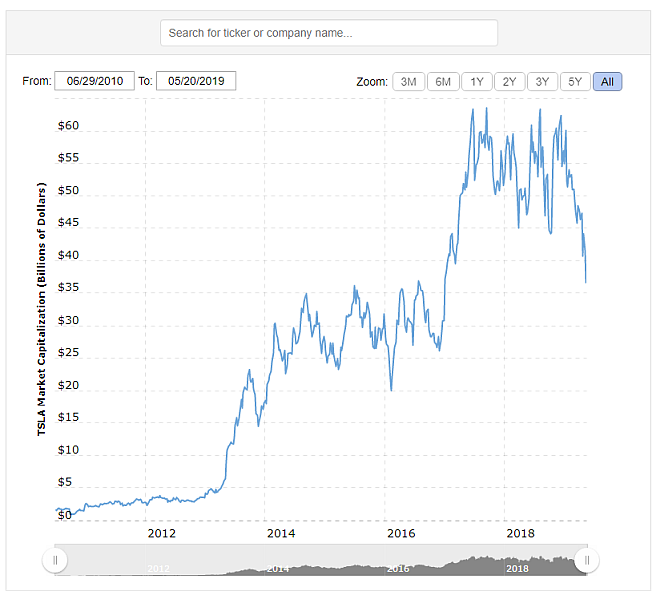Viewport: 660px width, 591px height.
Task: Click the left range navigator handle
Action: [x=55, y=560]
